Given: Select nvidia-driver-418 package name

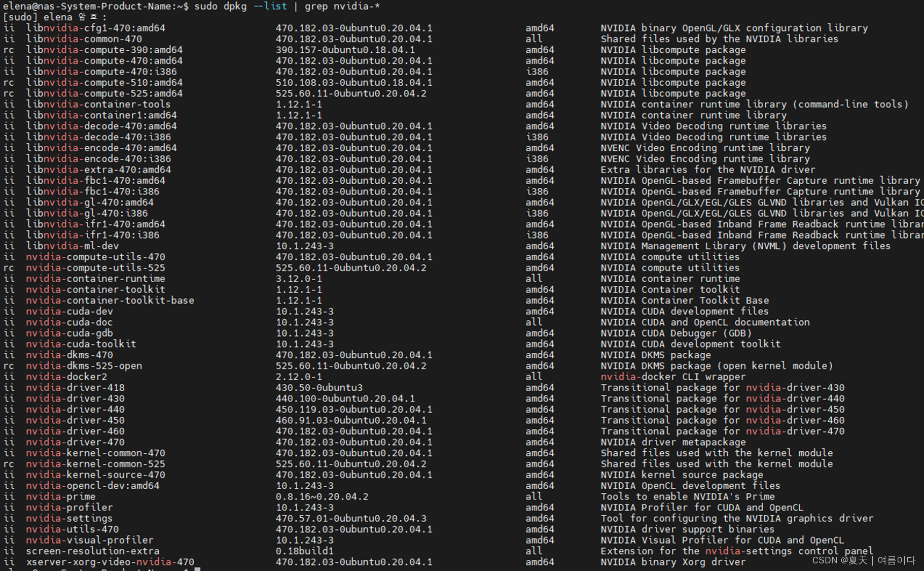Looking at the screenshot, I should (x=76, y=388).
